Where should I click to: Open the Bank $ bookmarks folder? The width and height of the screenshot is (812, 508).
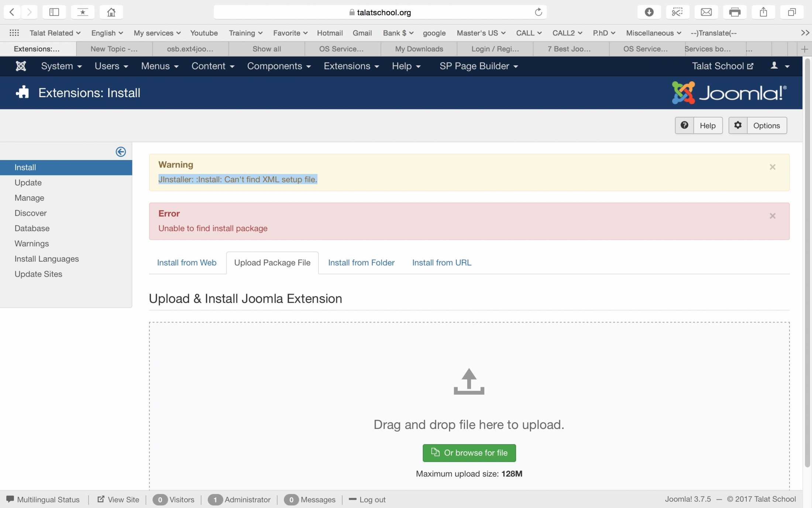click(x=398, y=33)
